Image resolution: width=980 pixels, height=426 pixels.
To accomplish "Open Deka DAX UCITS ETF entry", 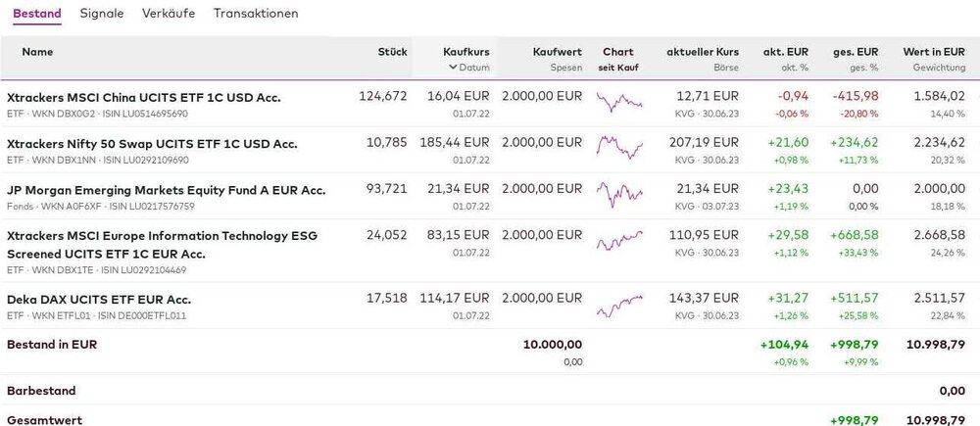I will point(99,299).
